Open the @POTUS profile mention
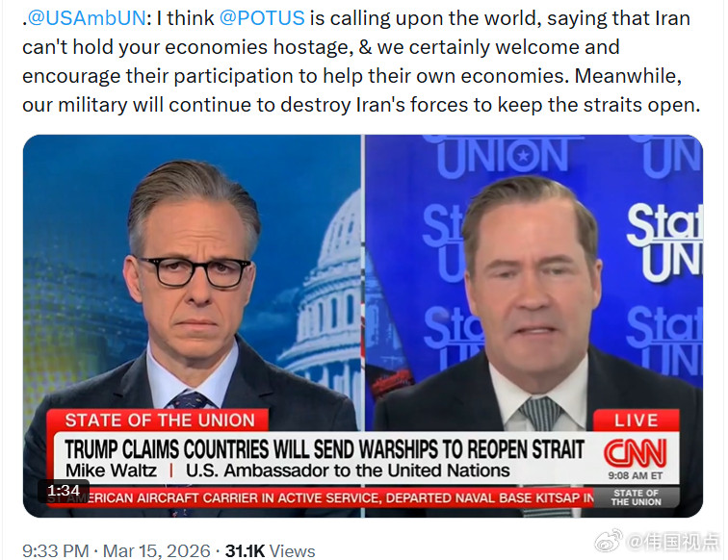The image size is (728, 560). click(x=262, y=18)
